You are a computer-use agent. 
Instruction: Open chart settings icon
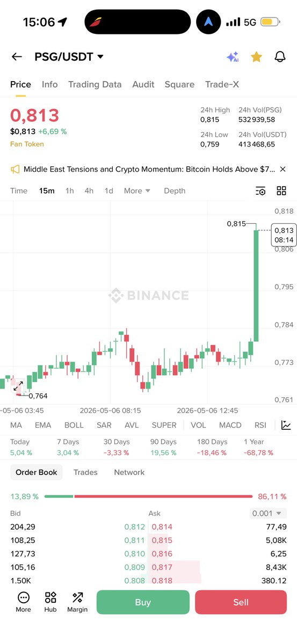[260, 191]
